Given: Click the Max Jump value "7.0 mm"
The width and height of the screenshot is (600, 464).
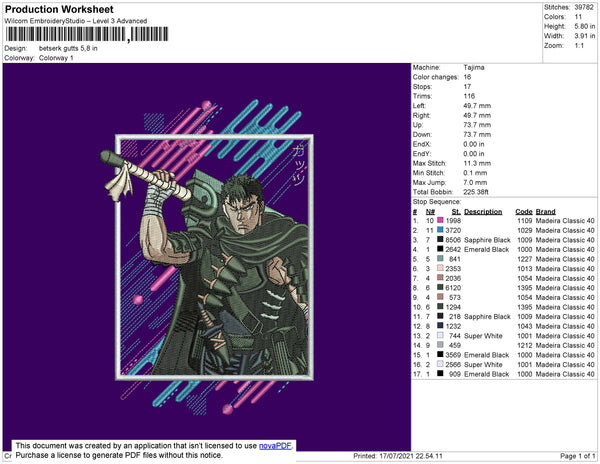Looking at the screenshot, I should click(x=475, y=182).
